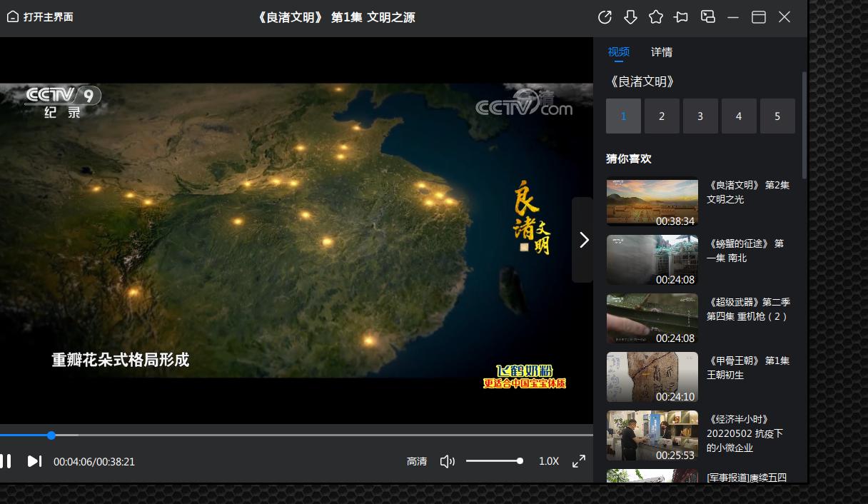Skip to the next episode
The width and height of the screenshot is (868, 504).
coord(34,461)
